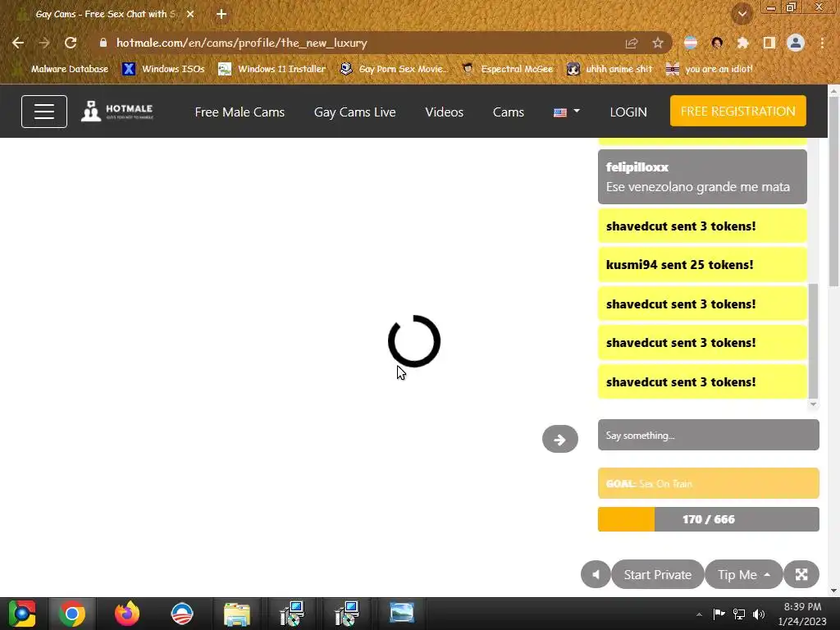This screenshot has width=840, height=630.
Task: Bookmark this page with the star icon
Action: [x=658, y=43]
